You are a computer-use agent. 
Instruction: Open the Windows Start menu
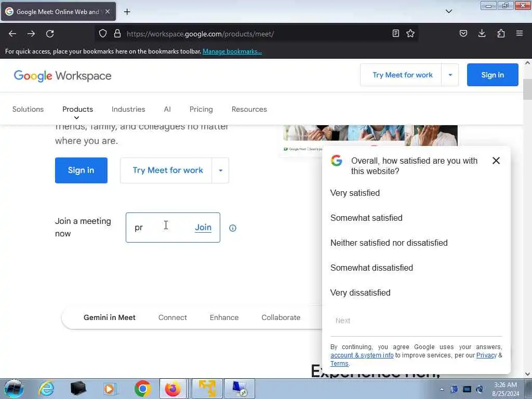pyautogui.click(x=14, y=389)
